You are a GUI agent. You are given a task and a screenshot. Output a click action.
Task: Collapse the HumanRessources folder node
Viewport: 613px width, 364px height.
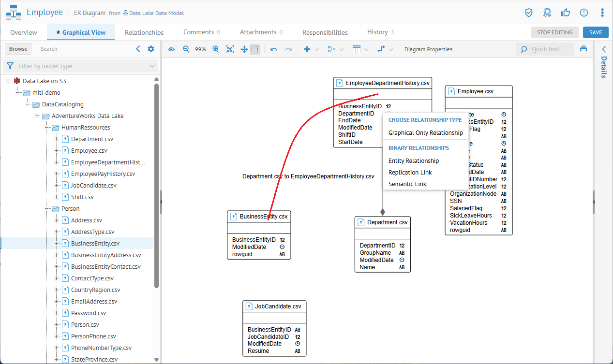(x=47, y=128)
